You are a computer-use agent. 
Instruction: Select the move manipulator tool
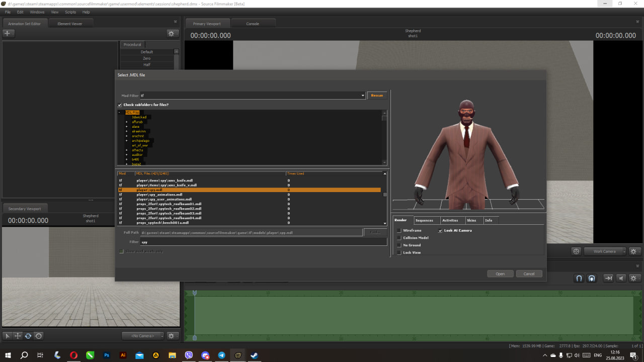pyautogui.click(x=18, y=336)
